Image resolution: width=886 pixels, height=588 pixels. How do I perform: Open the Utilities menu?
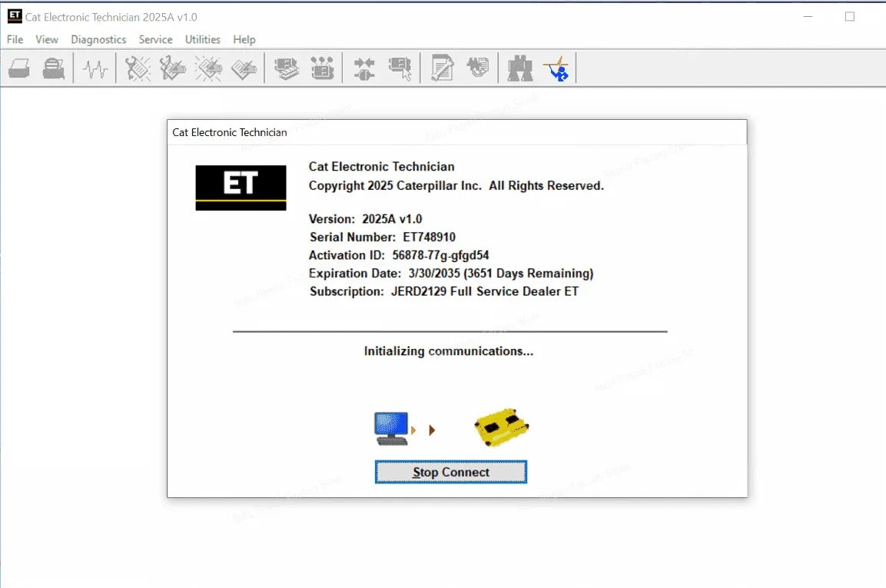click(x=202, y=39)
